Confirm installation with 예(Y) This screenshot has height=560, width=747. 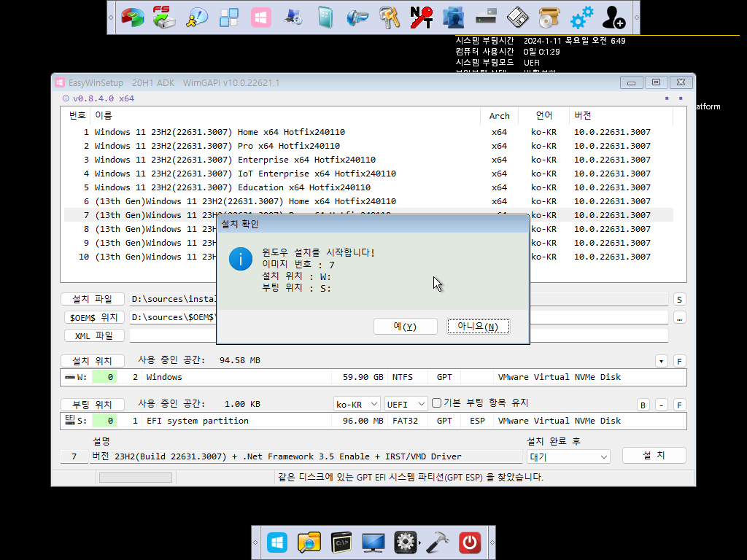(406, 326)
